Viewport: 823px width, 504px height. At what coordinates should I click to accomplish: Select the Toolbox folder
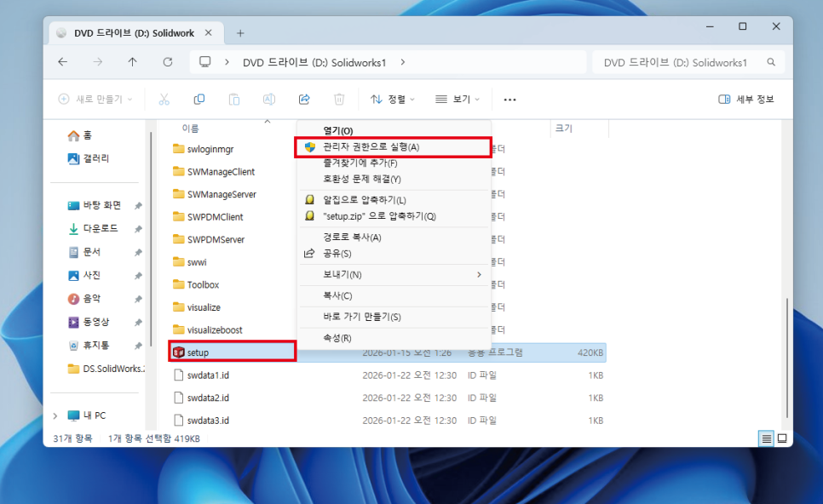pyautogui.click(x=203, y=285)
